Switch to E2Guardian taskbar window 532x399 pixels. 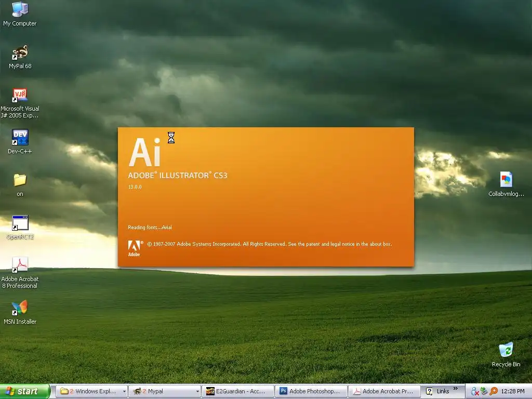[238, 391]
